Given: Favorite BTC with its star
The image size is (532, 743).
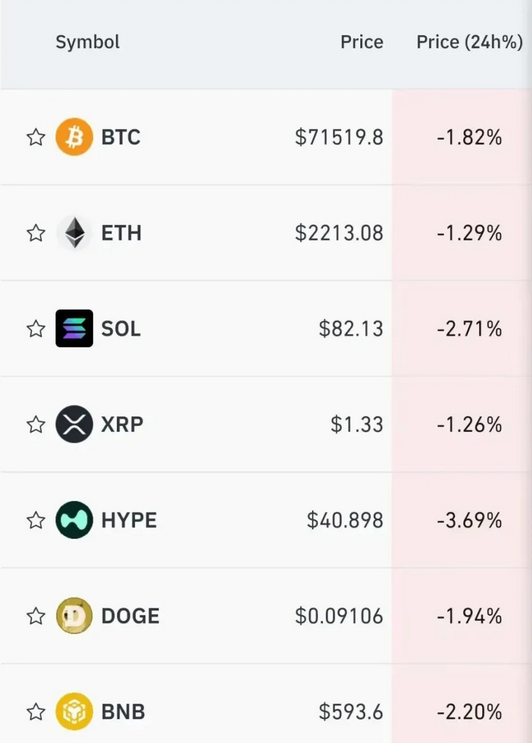Looking at the screenshot, I should (x=36, y=137).
